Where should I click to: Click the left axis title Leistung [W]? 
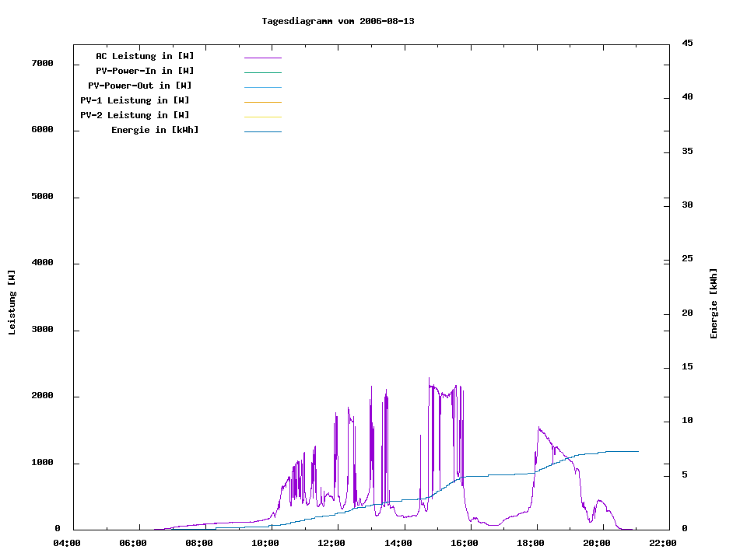coord(12,303)
